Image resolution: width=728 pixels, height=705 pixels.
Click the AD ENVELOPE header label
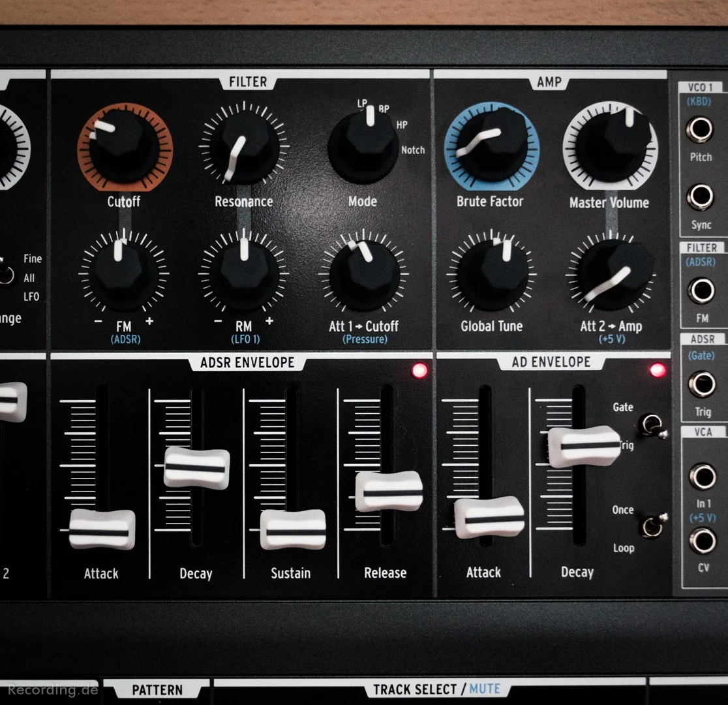551,362
